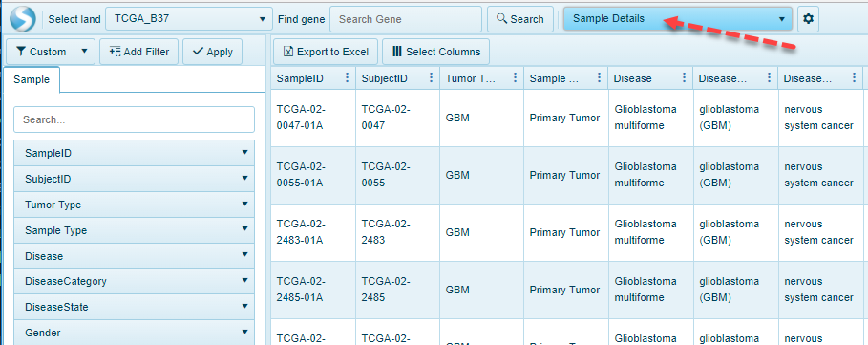Click the Add Filter button
This screenshot has width=868, height=345.
click(139, 52)
